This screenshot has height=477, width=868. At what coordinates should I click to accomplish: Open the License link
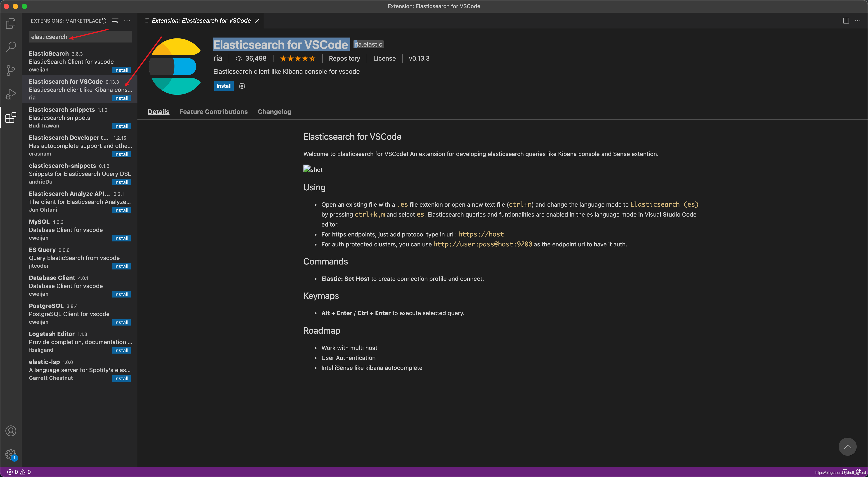pyautogui.click(x=384, y=59)
